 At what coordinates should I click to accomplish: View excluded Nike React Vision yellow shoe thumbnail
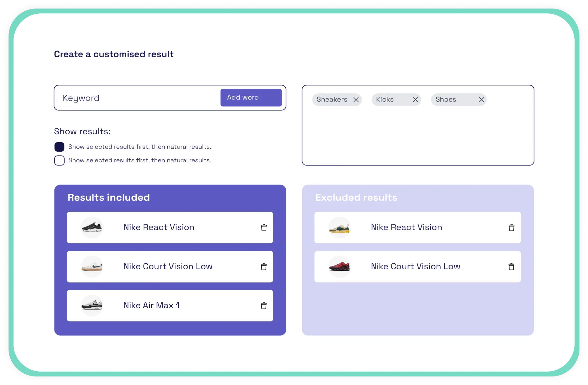tap(339, 227)
